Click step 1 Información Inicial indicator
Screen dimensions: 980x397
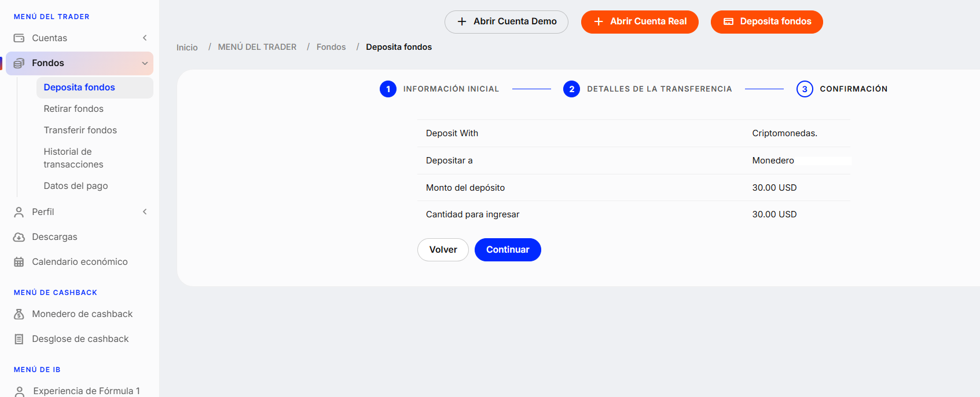(x=388, y=89)
